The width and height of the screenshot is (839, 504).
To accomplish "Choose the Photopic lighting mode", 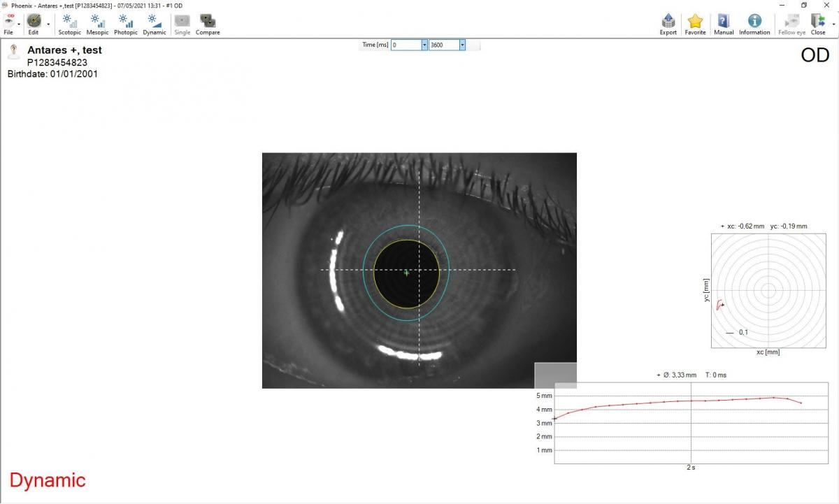I will (x=126, y=24).
